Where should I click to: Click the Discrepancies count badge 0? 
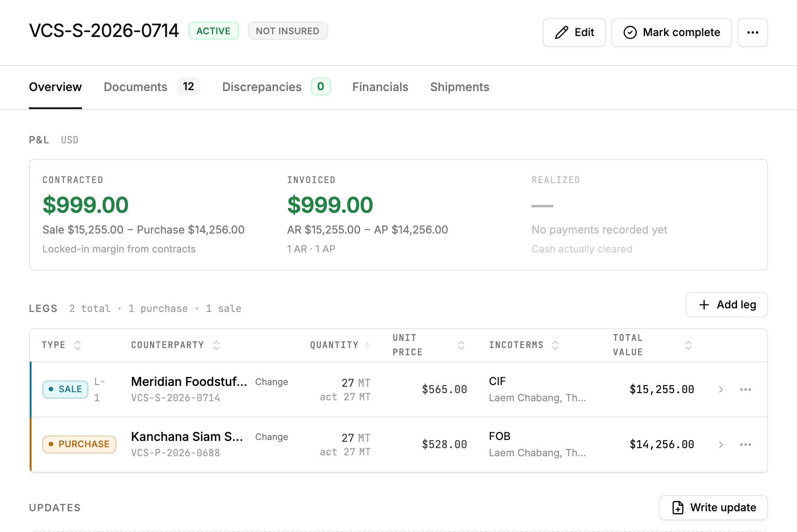click(321, 87)
